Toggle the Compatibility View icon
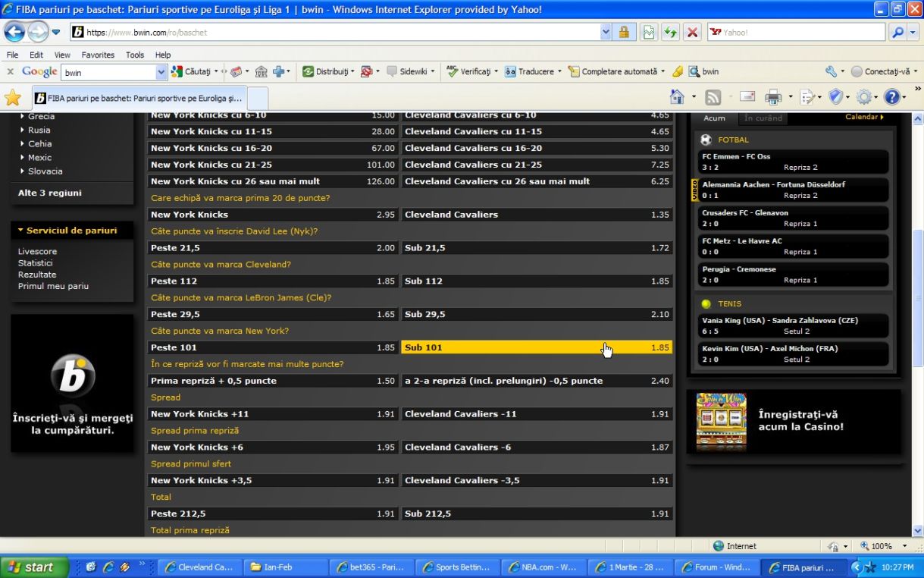 pos(648,33)
